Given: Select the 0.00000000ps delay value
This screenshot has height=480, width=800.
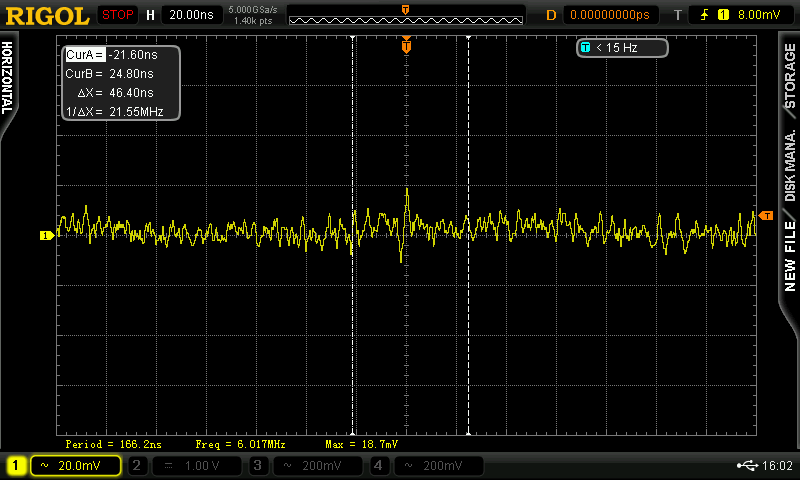Looking at the screenshot, I should point(610,15).
